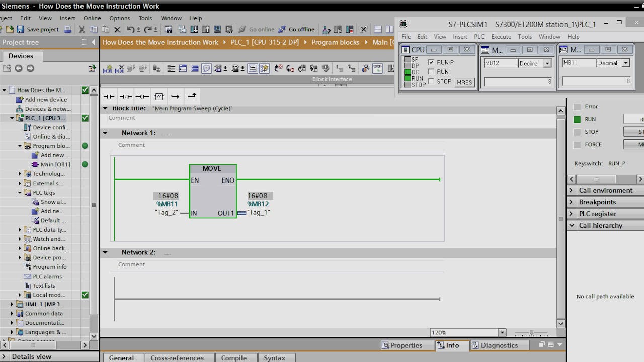Expand the Breakpoints panel

(571, 202)
